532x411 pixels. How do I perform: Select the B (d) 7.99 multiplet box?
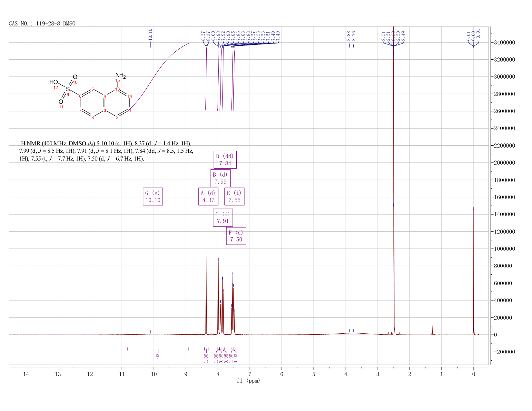[x=221, y=178]
